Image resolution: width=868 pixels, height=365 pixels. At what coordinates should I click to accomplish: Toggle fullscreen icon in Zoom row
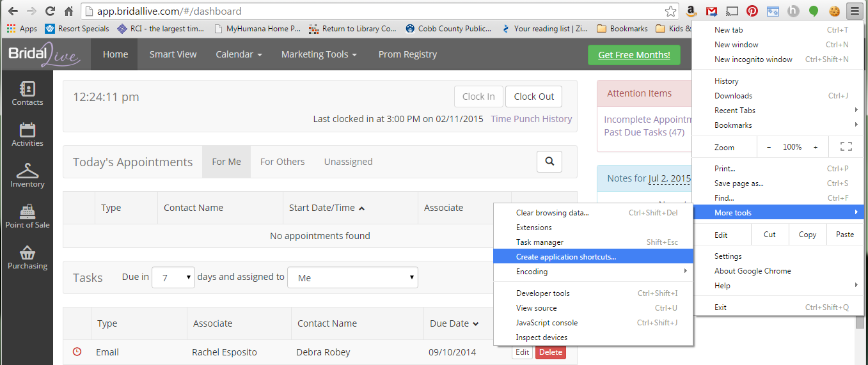pyautogui.click(x=846, y=147)
